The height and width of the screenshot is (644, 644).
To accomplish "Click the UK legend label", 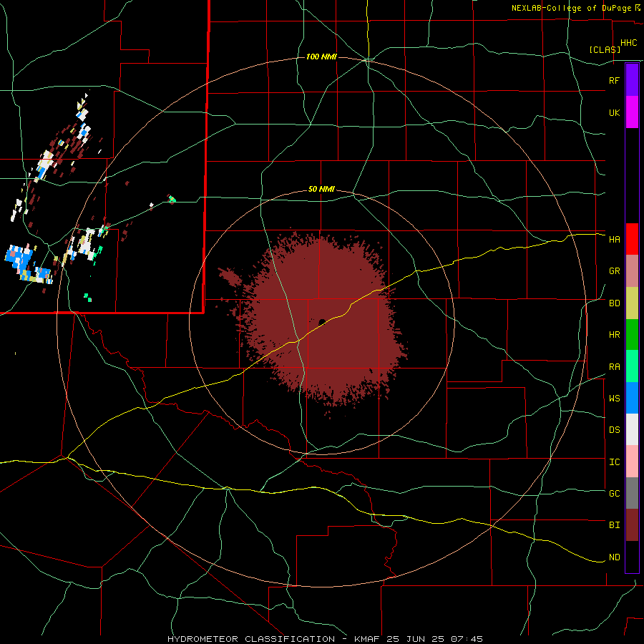I will point(614,112).
